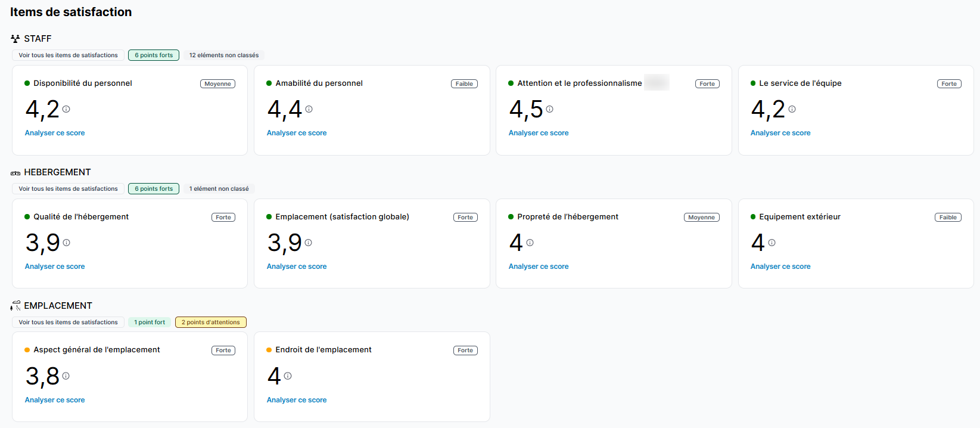Image resolution: width=980 pixels, height=428 pixels.
Task: View all satisfaction items under HEBERGEMENT
Action: pos(68,189)
